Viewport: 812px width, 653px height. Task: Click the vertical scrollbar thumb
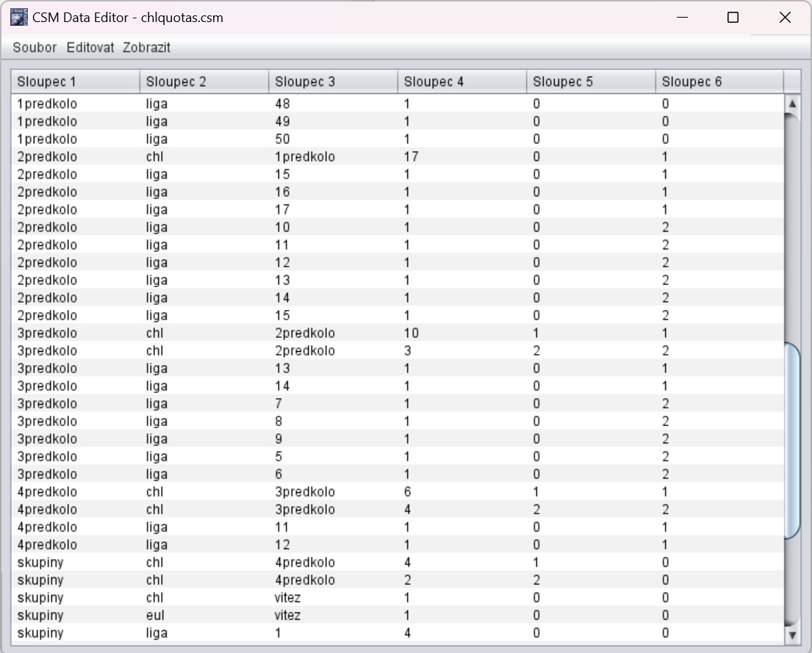[792, 441]
